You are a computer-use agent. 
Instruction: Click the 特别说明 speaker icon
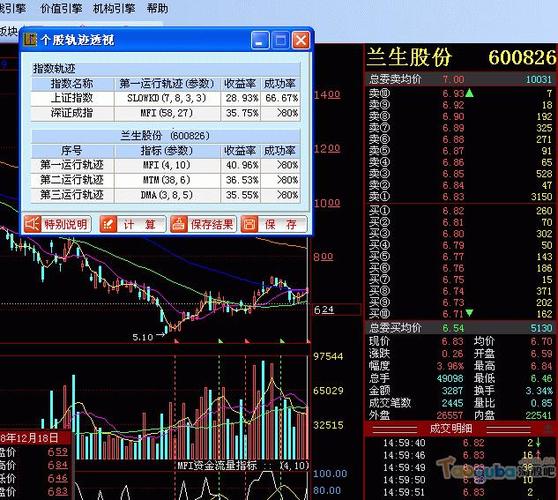[x=32, y=224]
